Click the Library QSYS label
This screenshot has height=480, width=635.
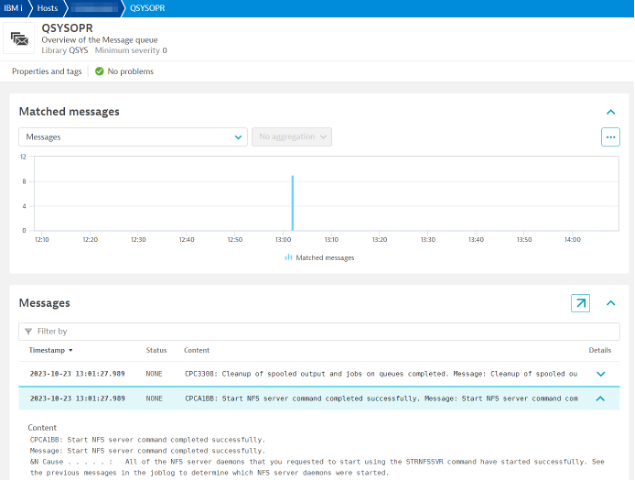coord(65,50)
